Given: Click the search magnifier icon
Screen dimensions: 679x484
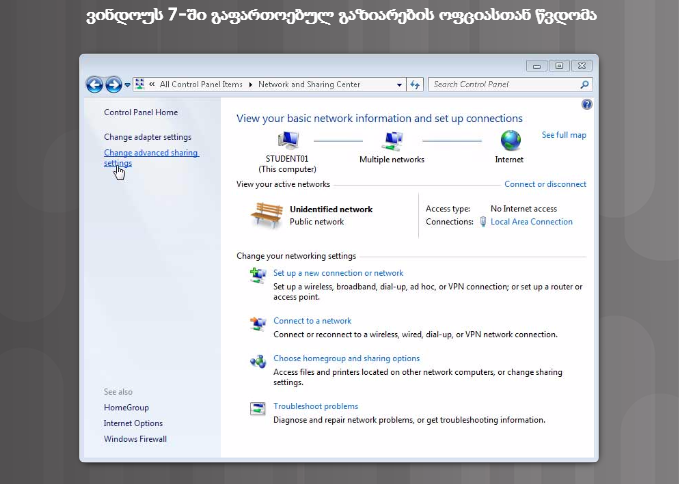Looking at the screenshot, I should click(x=585, y=85).
